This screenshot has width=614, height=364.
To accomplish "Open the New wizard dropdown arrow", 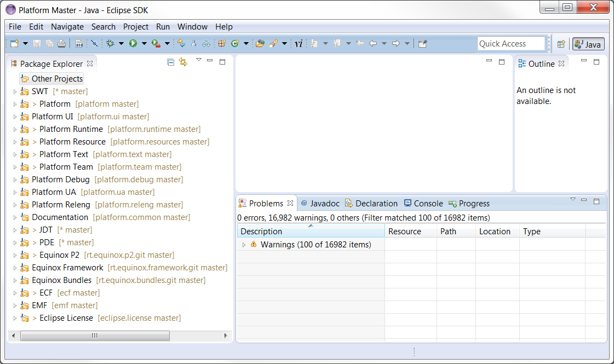I will click(x=25, y=43).
